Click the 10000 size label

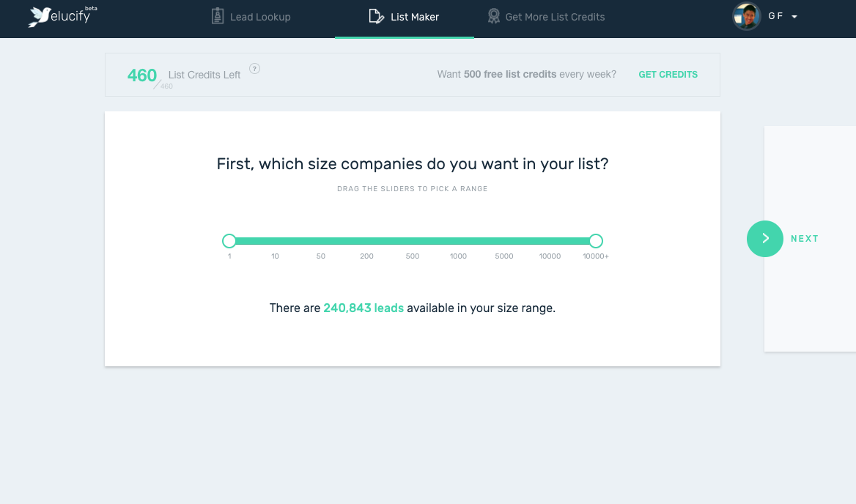[550, 256]
